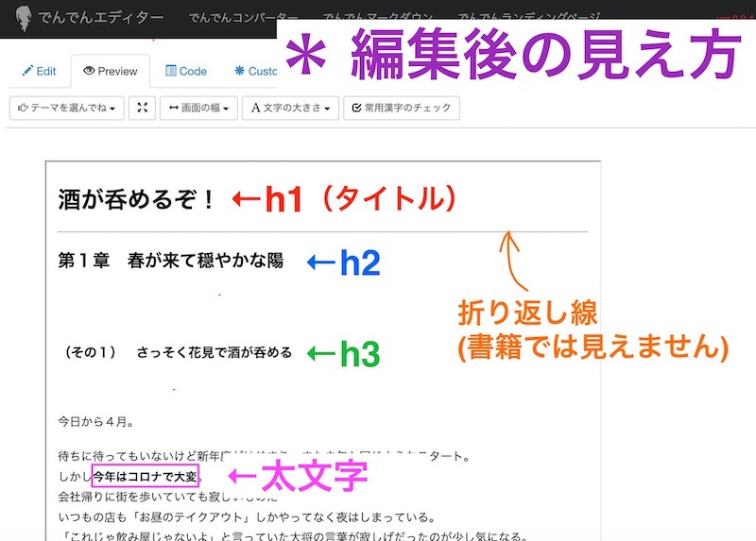Enable 常用漢字のチェック kanji check

coord(402,109)
